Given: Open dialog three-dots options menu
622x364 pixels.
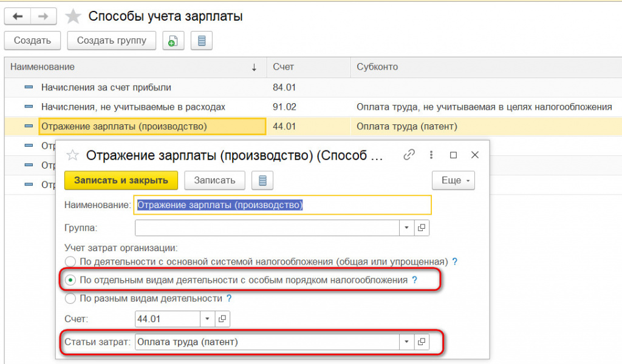Looking at the screenshot, I should tap(431, 155).
